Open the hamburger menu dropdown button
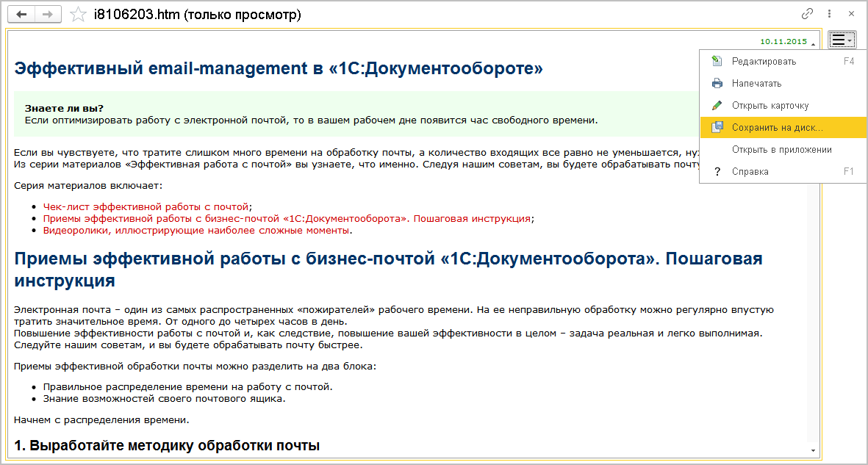The height and width of the screenshot is (465, 868). click(x=842, y=40)
